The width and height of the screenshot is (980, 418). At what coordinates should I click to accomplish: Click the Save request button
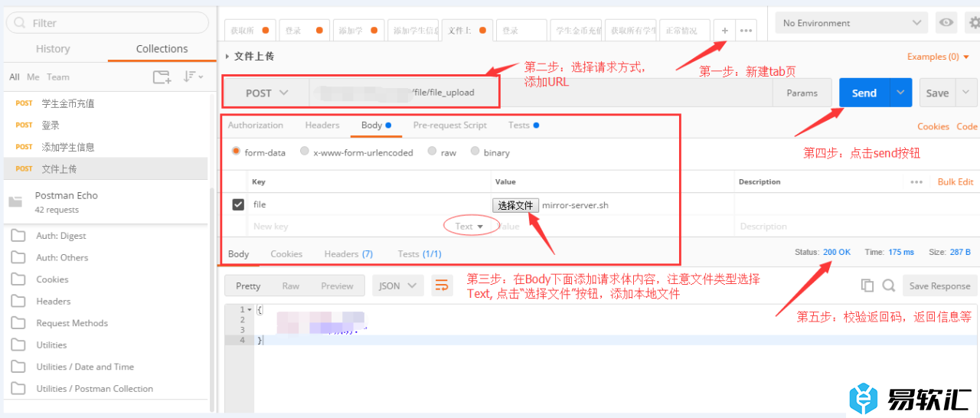938,93
